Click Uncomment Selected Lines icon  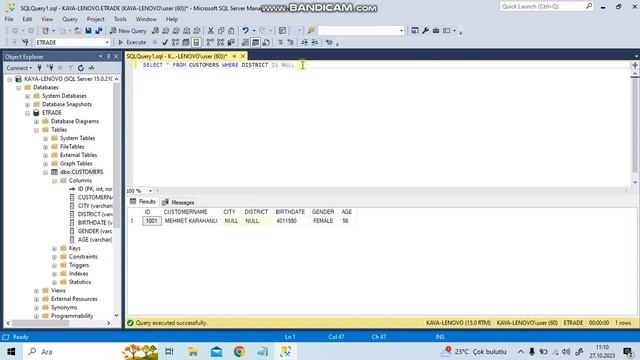tap(290, 42)
